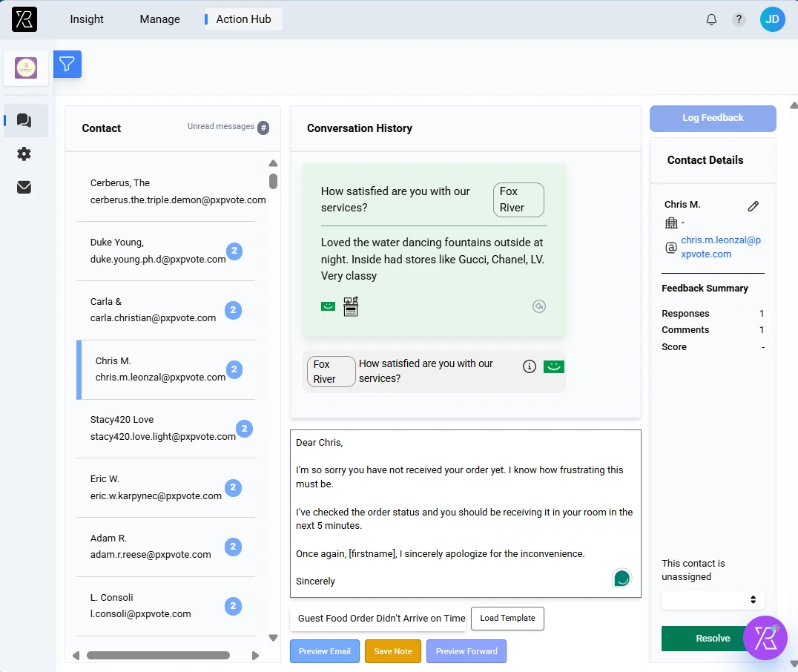Open the email panel from the sidebar envelope icon
Screen dimensions: 798x672
point(24,187)
